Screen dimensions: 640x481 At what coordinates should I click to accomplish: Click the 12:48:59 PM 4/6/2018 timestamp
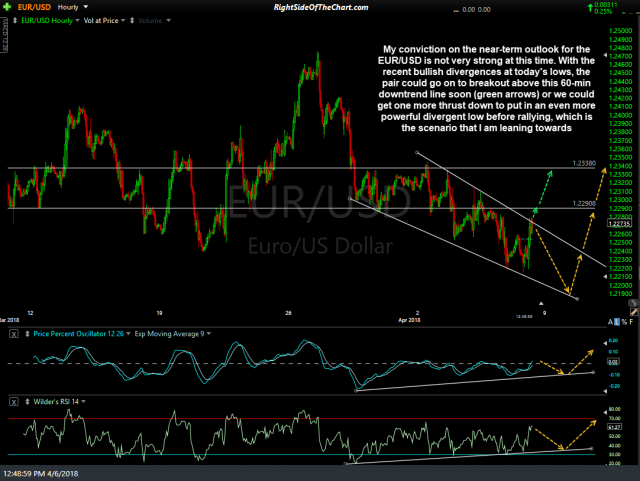coord(41,474)
